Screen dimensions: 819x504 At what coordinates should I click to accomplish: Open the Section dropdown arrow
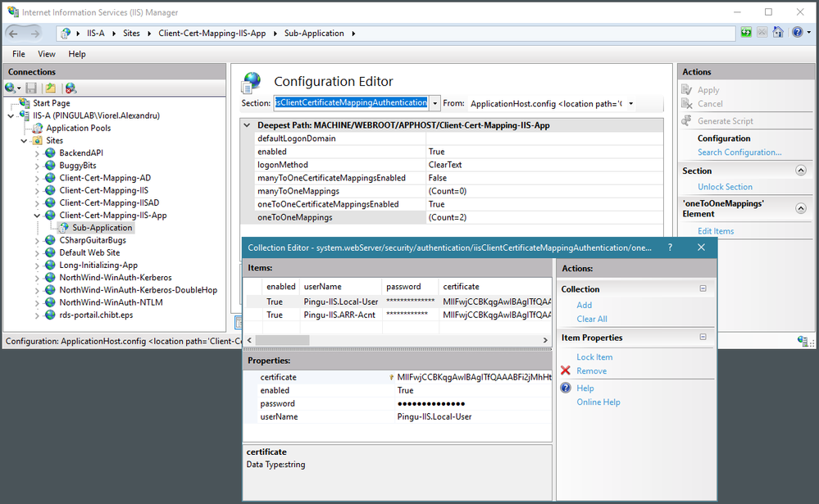(435, 103)
